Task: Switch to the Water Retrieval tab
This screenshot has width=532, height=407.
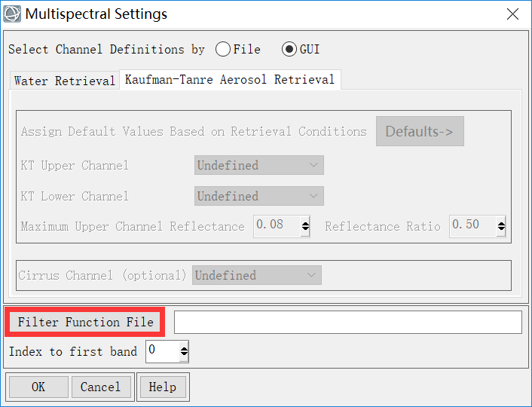Action: click(65, 81)
